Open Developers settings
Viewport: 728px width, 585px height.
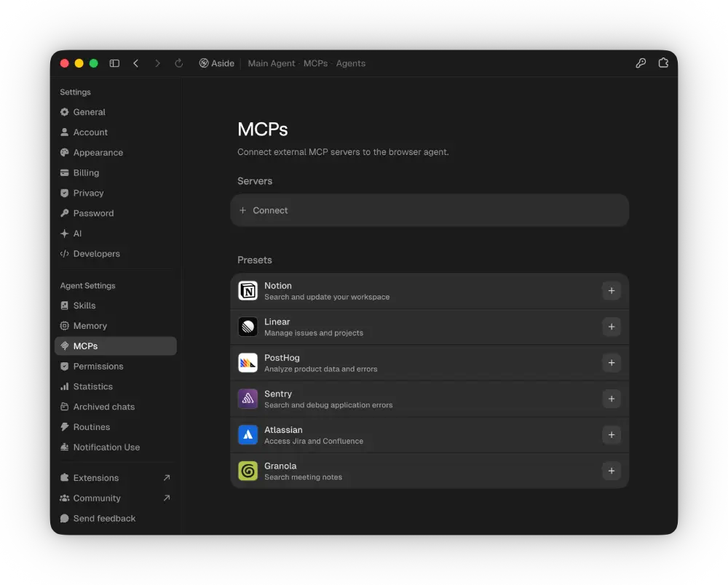pyautogui.click(x=115, y=254)
